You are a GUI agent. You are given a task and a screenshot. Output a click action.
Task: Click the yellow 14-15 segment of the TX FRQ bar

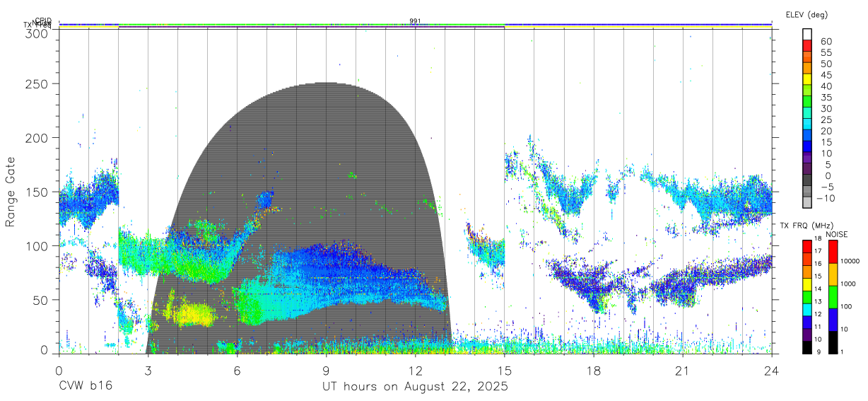807,284
